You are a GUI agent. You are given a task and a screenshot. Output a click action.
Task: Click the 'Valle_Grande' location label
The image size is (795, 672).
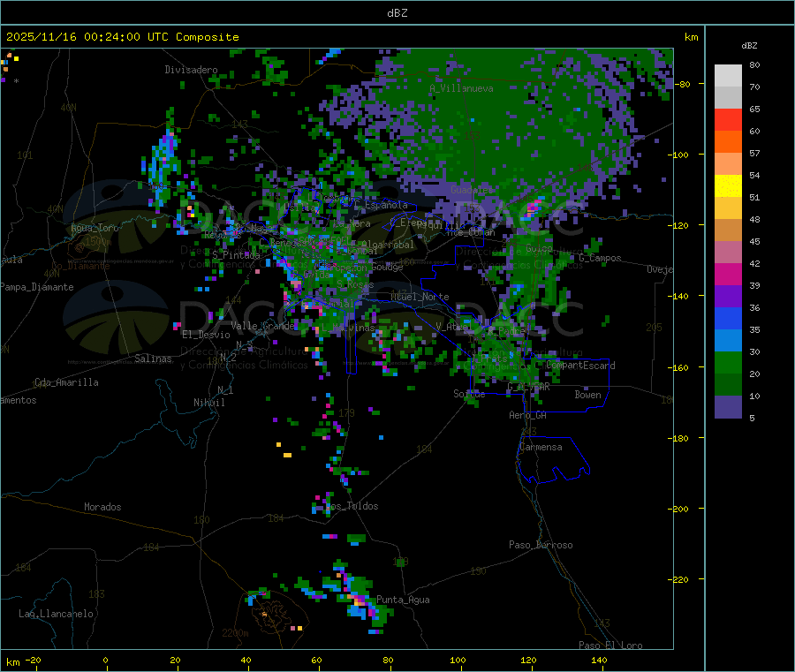[x=262, y=326]
